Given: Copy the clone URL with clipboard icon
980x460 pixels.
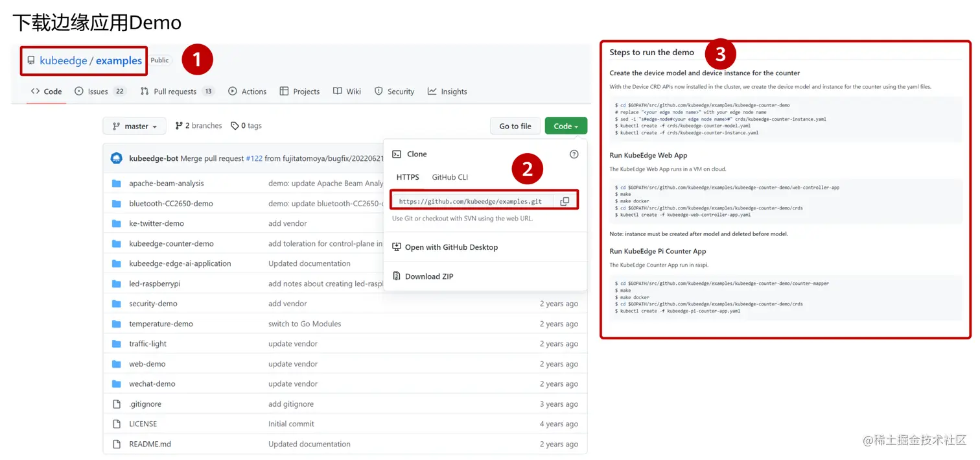Looking at the screenshot, I should pos(565,201).
